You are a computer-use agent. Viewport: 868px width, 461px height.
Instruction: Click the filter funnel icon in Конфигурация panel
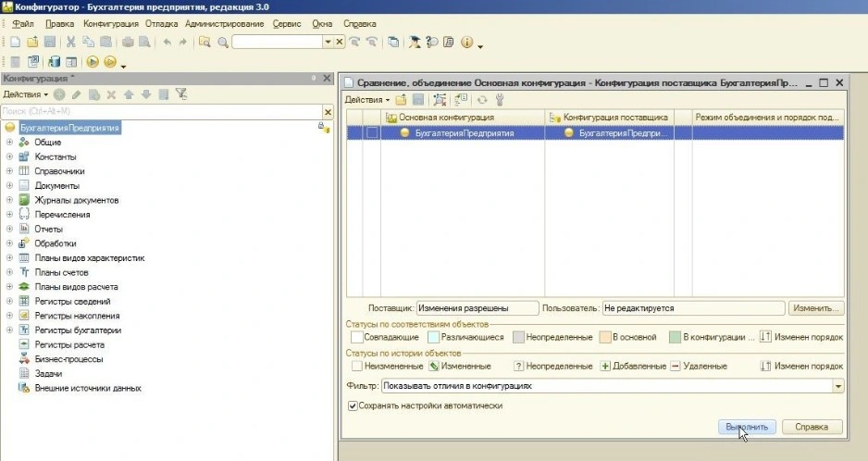[181, 94]
